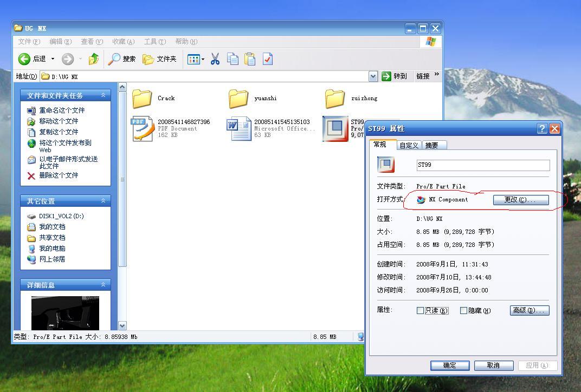Viewport: 581px width, 392px height.
Task: Switch to the 自定义 tab
Action: [x=409, y=146]
